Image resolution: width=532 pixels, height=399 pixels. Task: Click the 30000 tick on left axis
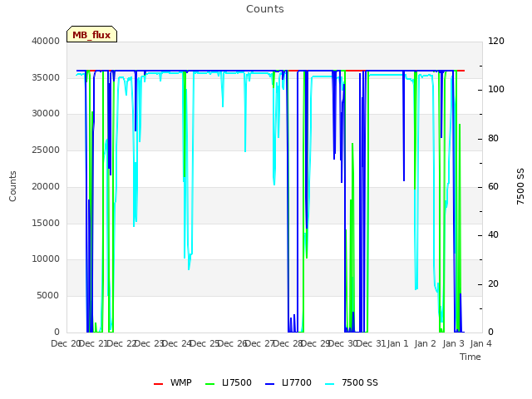point(46,114)
